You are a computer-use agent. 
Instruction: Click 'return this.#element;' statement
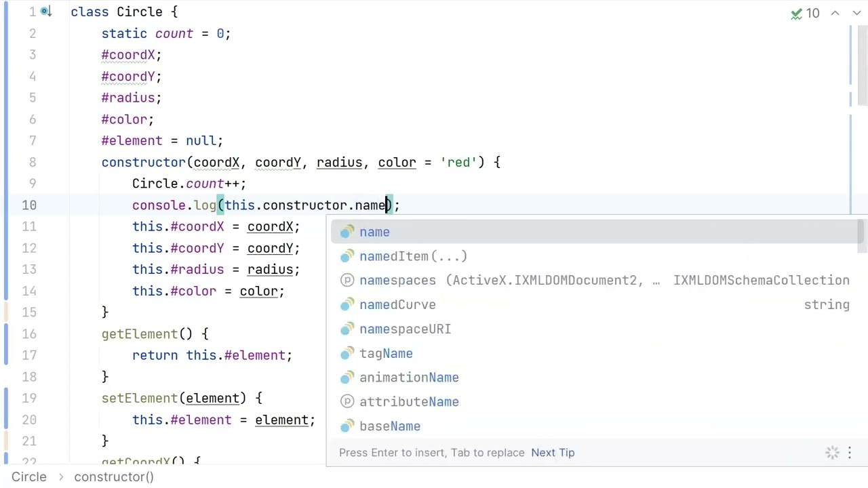[212, 356]
